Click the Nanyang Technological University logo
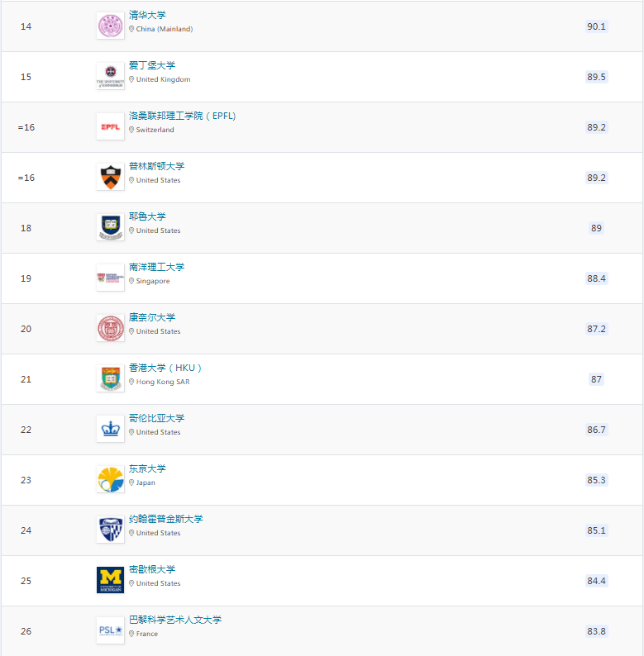The width and height of the screenshot is (644, 656). 110,278
